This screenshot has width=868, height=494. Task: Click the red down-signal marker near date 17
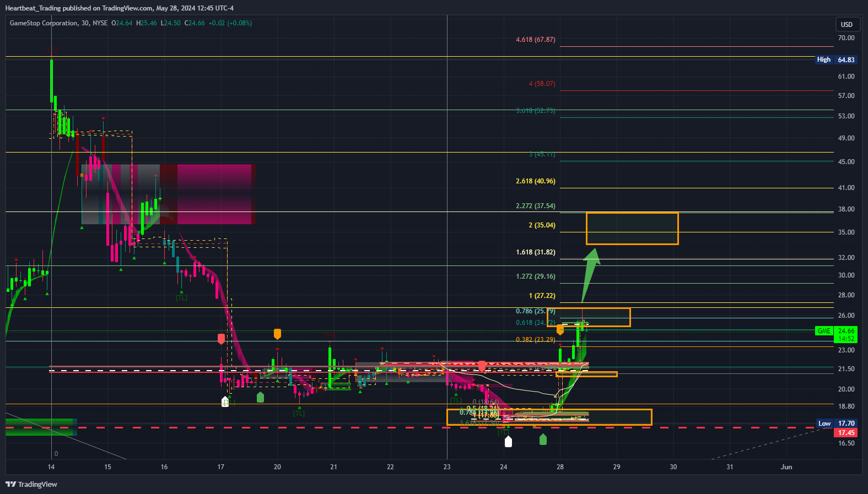coord(221,339)
